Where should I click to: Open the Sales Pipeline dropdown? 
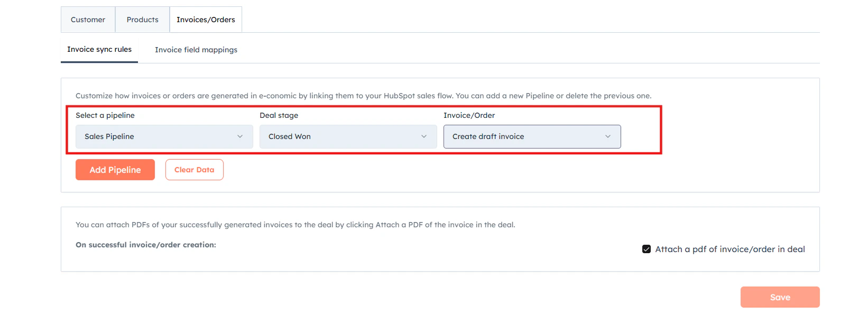tap(164, 136)
